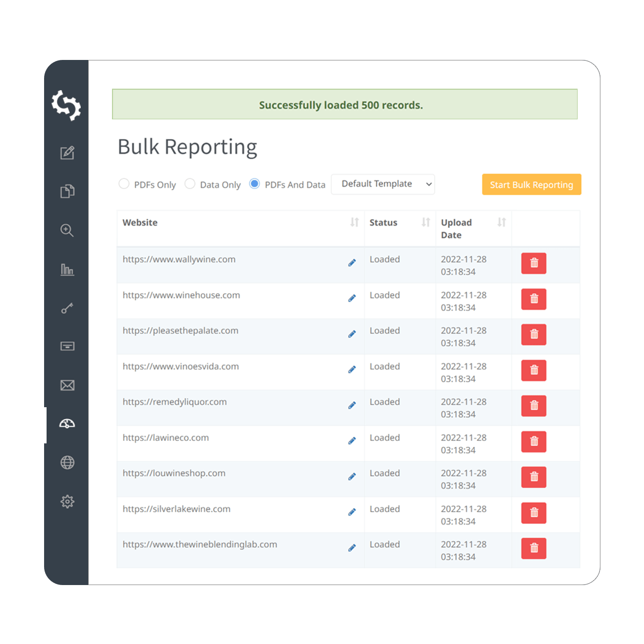Open the envelope mail sidebar icon
Viewport: 644px width, 644px height.
pos(67,385)
